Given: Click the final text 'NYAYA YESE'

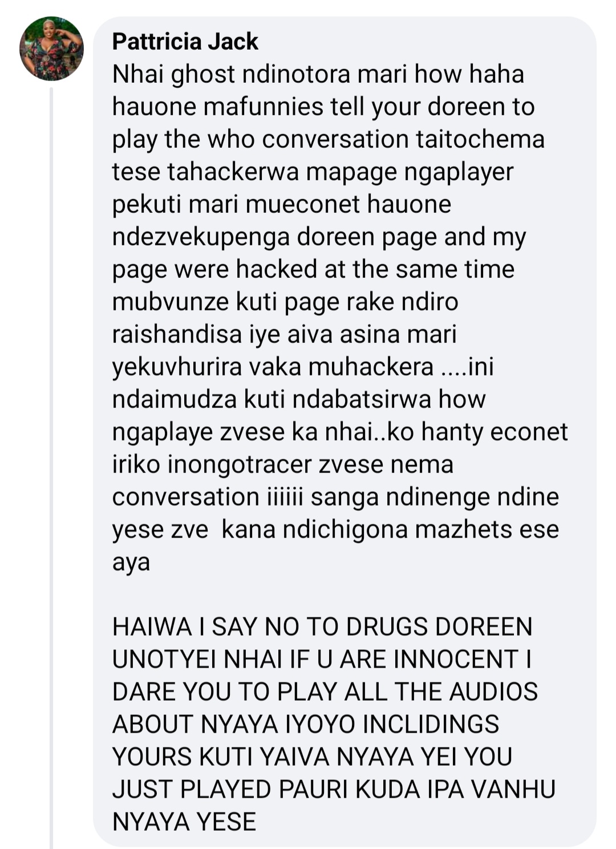Looking at the screenshot, I should pos(184,822).
